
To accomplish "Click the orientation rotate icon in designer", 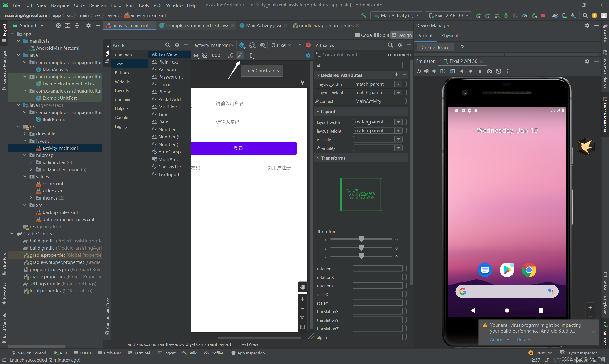I will pyautogui.click(x=252, y=45).
